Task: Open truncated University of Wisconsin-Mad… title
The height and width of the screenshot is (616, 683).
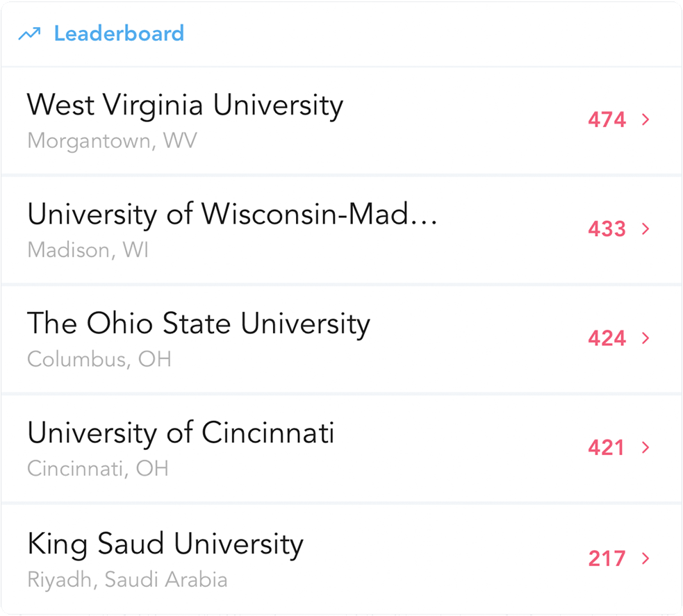Action: (x=232, y=215)
